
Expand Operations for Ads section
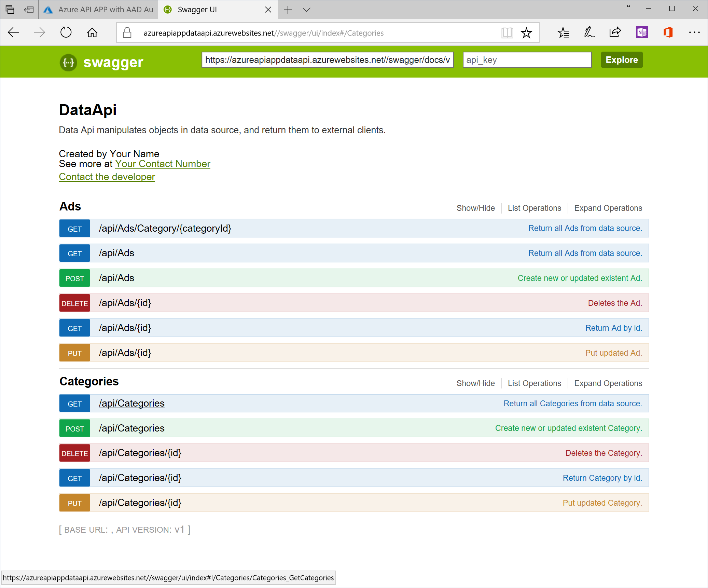click(608, 208)
